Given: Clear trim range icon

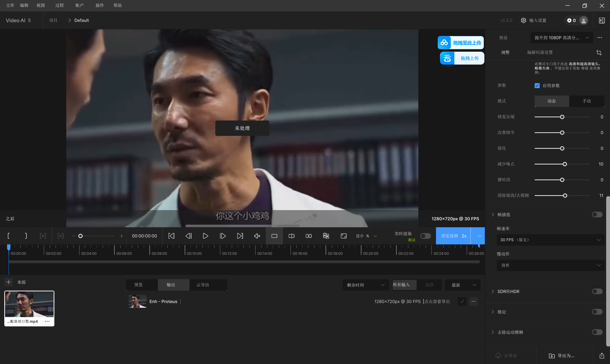Looking at the screenshot, I should point(43,236).
